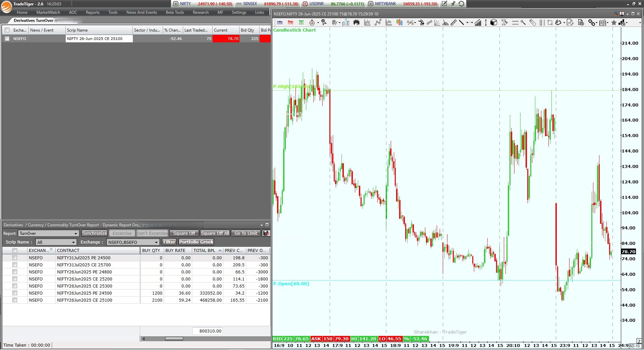
Task: Click the Square Off button
Action: 184,233
